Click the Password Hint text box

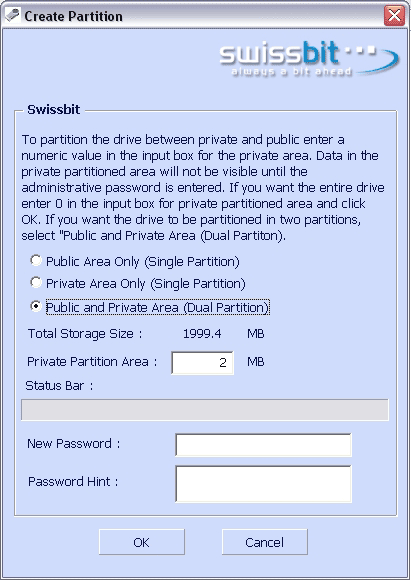tap(263, 484)
